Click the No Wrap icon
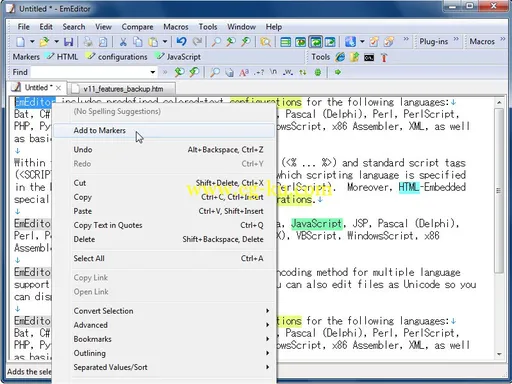This screenshot has height=384, width=512. pos(285,42)
